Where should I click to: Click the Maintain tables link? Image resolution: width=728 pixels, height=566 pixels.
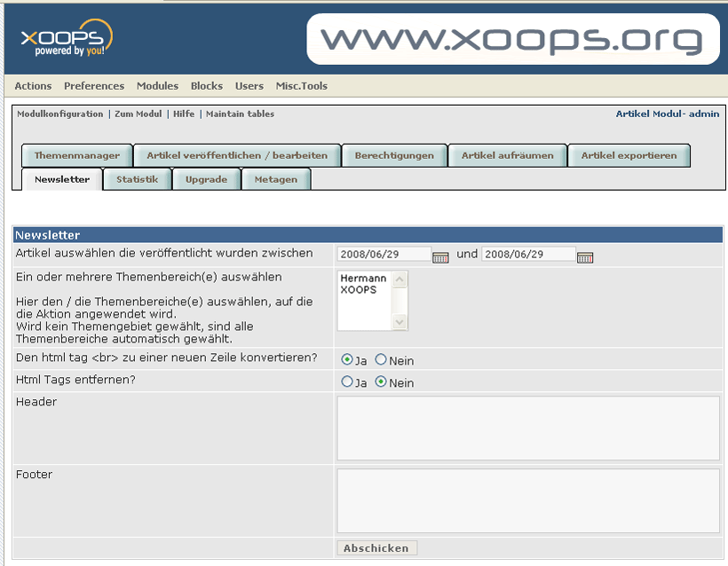point(240,114)
